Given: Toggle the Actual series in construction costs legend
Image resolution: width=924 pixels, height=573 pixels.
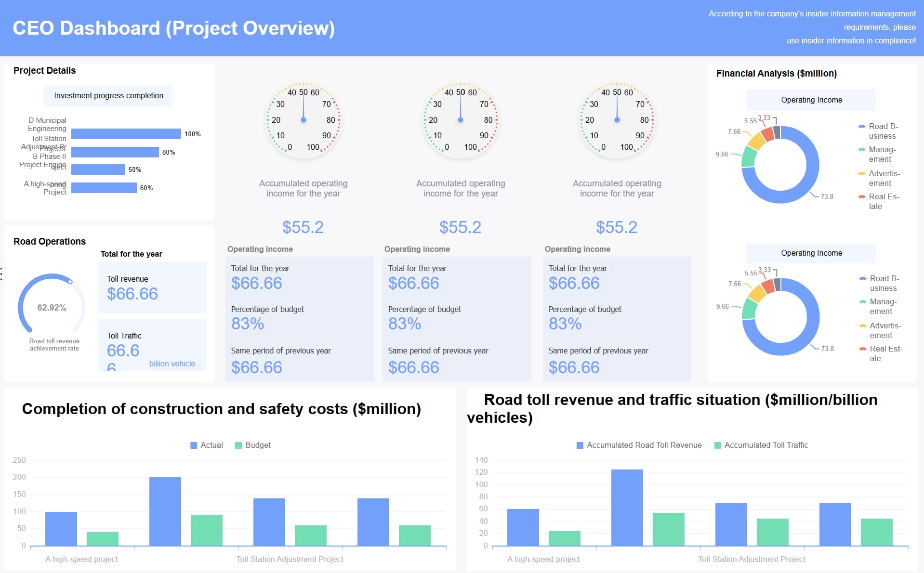Looking at the screenshot, I should tap(207, 445).
